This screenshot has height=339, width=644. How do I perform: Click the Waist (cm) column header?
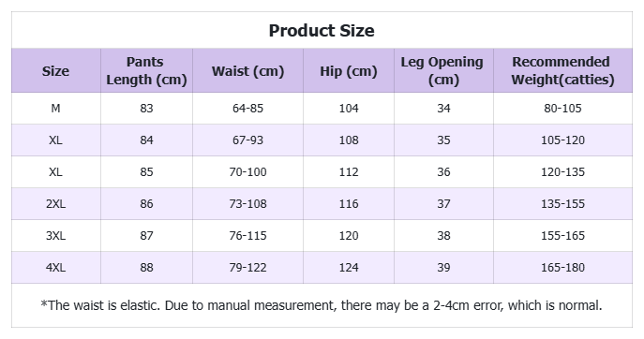247,71
